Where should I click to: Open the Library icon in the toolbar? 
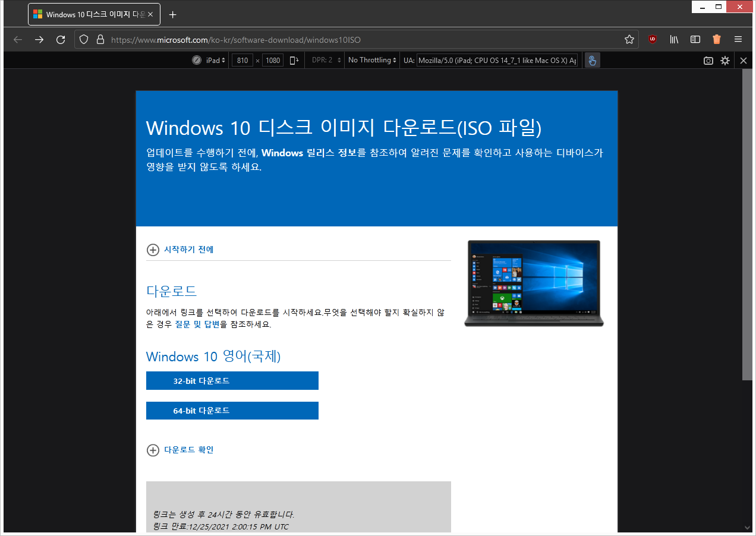pyautogui.click(x=674, y=40)
